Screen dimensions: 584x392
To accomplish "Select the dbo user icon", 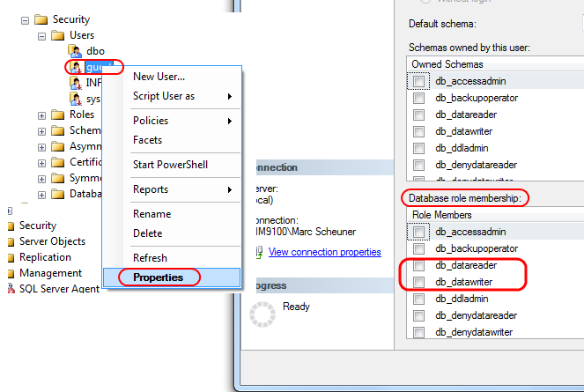I will 75,51.
